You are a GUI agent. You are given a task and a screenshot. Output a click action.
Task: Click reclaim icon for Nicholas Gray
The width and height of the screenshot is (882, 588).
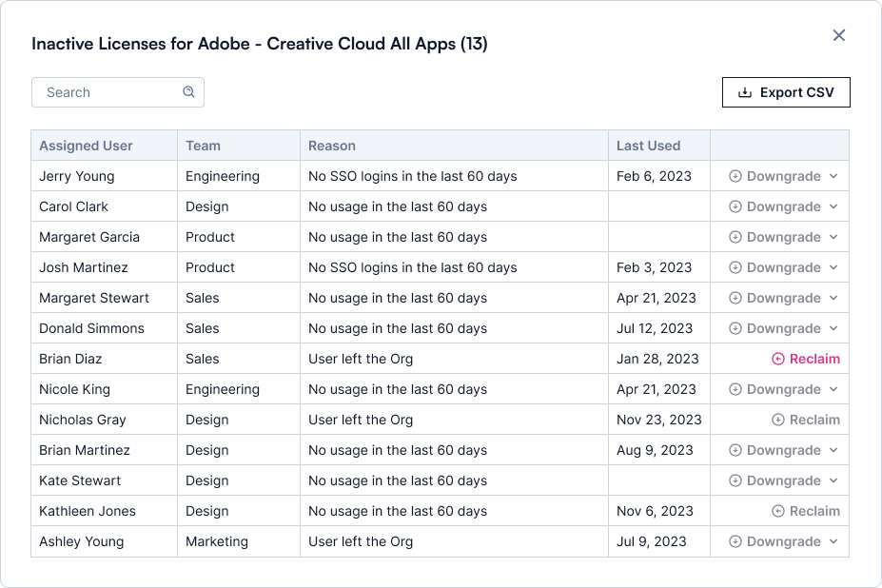tap(778, 420)
